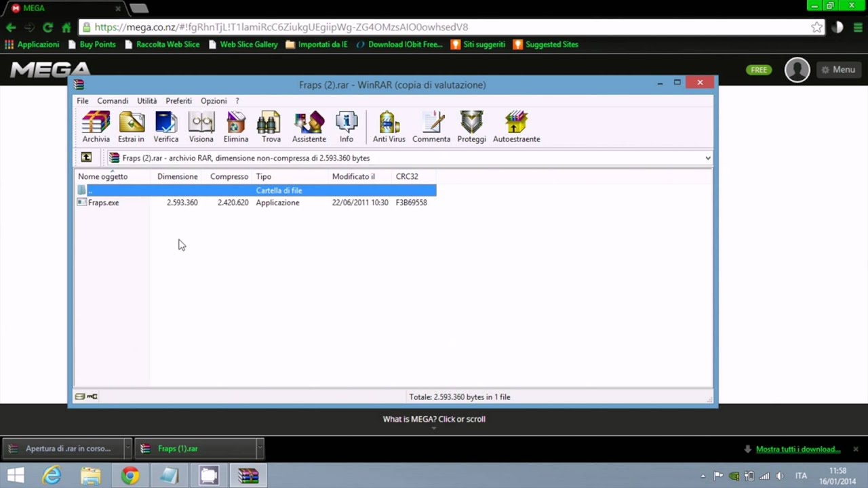The image size is (868, 488).
Task: Select the parent folder '..' row
Action: (256, 190)
